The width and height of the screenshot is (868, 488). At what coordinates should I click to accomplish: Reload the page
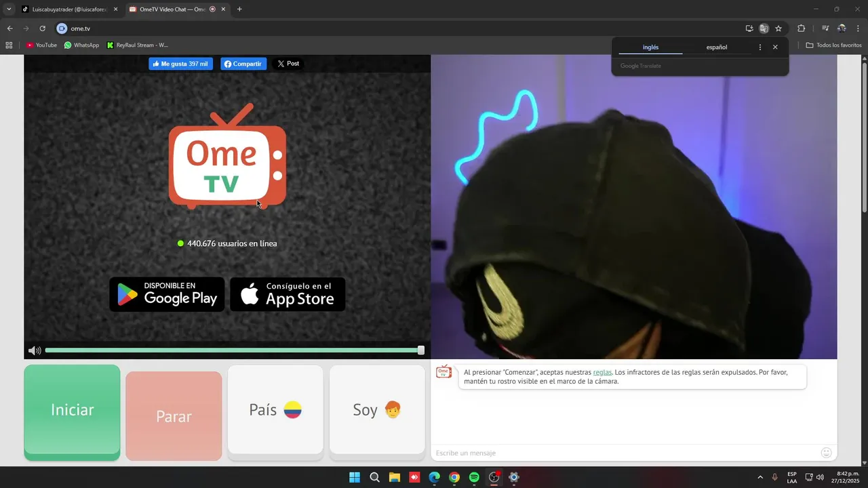[42, 28]
